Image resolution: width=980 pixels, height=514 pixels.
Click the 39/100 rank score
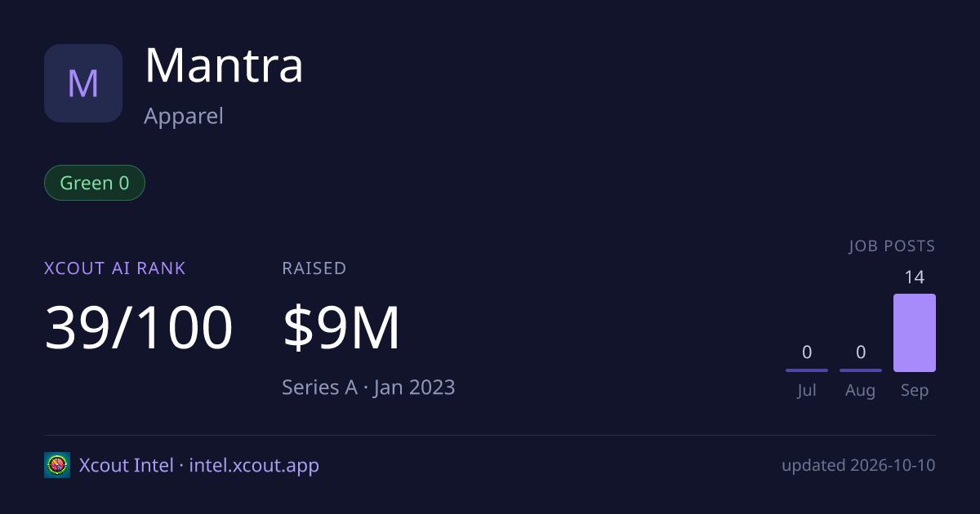click(139, 328)
